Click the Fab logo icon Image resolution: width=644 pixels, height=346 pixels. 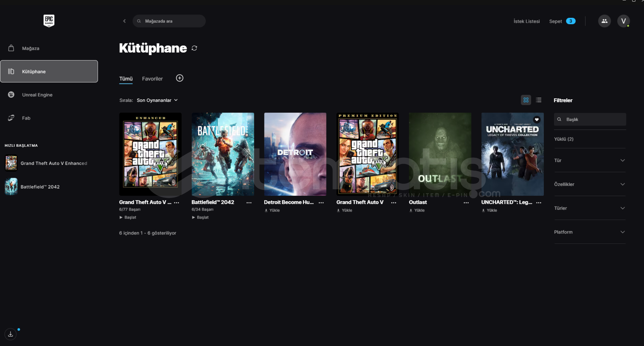(11, 118)
